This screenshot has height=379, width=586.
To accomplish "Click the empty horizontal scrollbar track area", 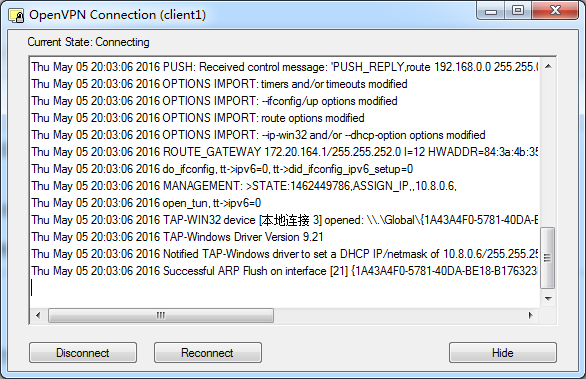I will tap(398, 315).
